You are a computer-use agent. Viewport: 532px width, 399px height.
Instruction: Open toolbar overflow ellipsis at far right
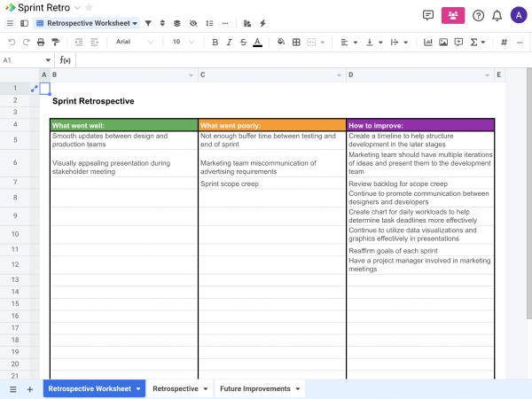tap(520, 43)
